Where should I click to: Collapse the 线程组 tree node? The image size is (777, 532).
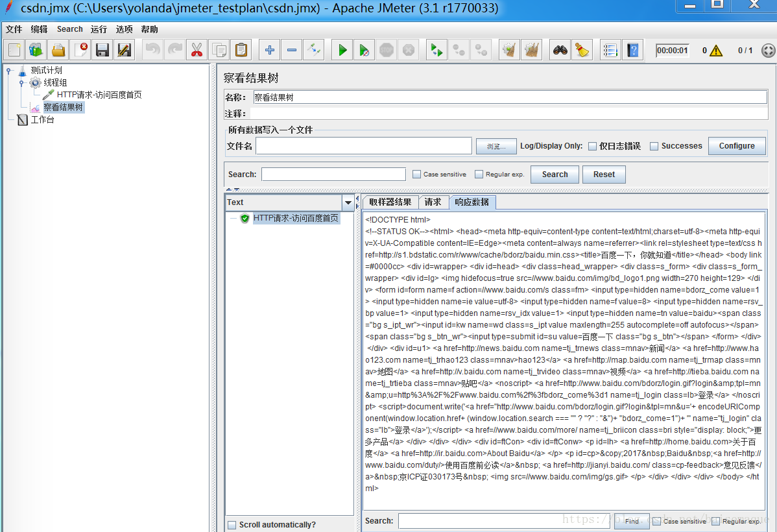21,83
